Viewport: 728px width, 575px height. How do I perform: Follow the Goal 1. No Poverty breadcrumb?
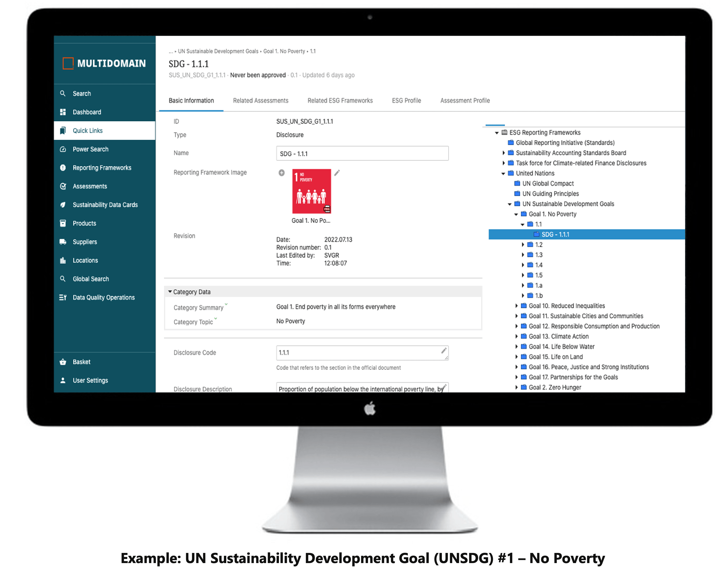[x=284, y=51]
